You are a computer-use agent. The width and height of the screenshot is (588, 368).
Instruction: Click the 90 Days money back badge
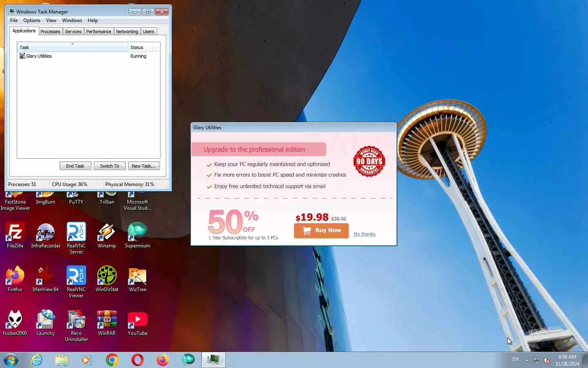[369, 161]
